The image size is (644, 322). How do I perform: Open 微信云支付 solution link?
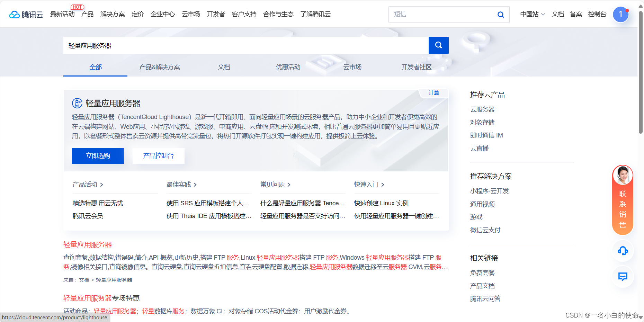pyautogui.click(x=485, y=230)
